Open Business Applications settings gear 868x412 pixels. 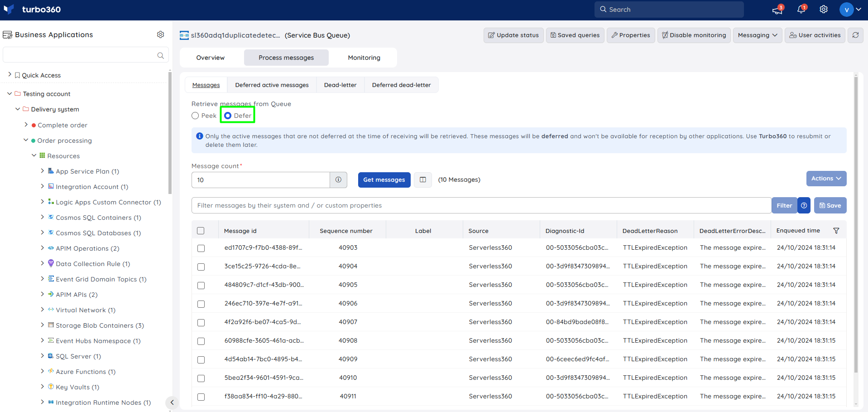(160, 34)
